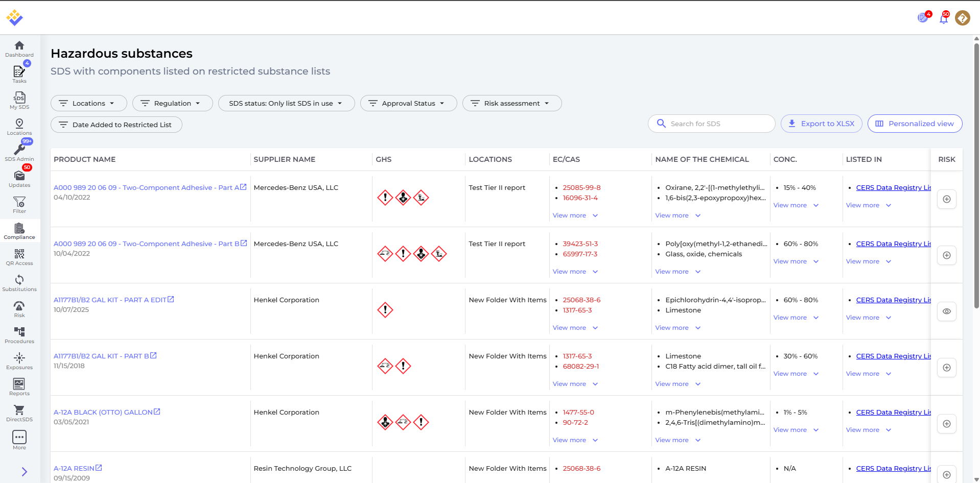The image size is (980, 483).
Task: Click the notifications bell icon
Action: pyautogui.click(x=943, y=19)
